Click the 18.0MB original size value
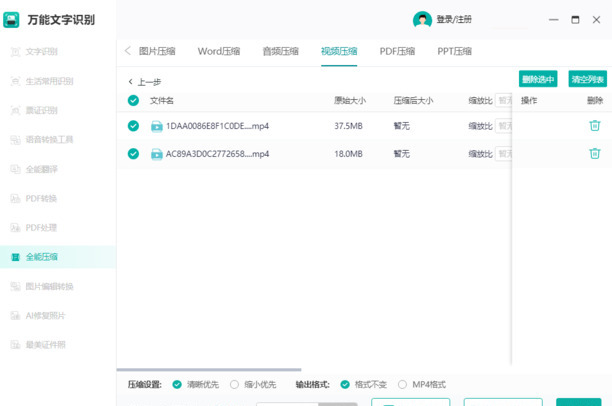 click(x=348, y=154)
